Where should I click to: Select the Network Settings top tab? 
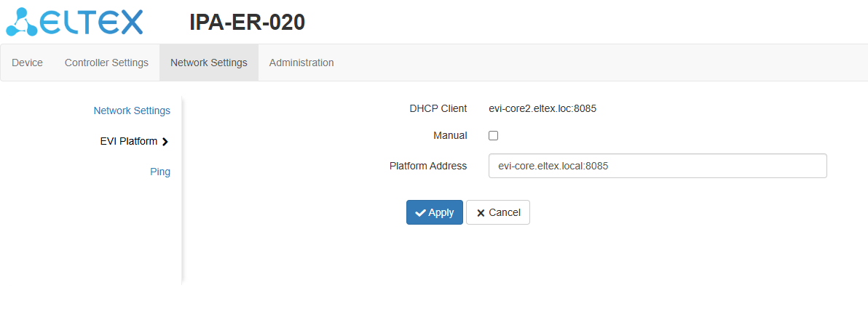pos(208,63)
